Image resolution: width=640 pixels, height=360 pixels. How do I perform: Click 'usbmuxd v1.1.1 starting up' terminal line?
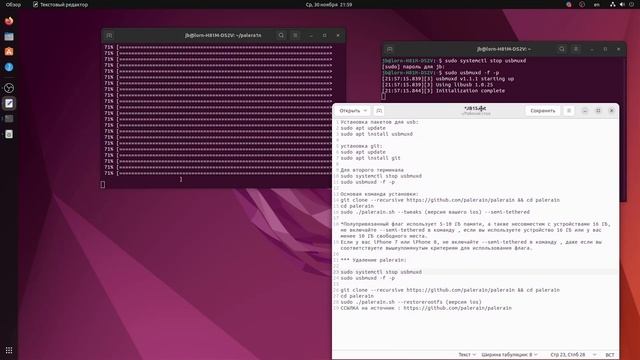448,79
